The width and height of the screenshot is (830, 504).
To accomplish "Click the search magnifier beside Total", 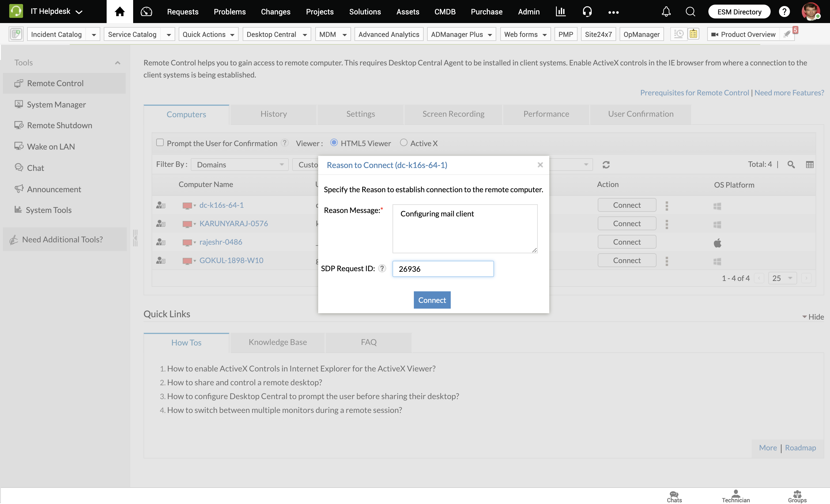I will point(791,165).
